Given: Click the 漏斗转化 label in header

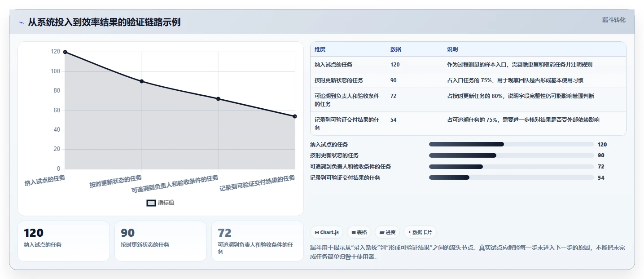Looking at the screenshot, I should coord(613,20).
